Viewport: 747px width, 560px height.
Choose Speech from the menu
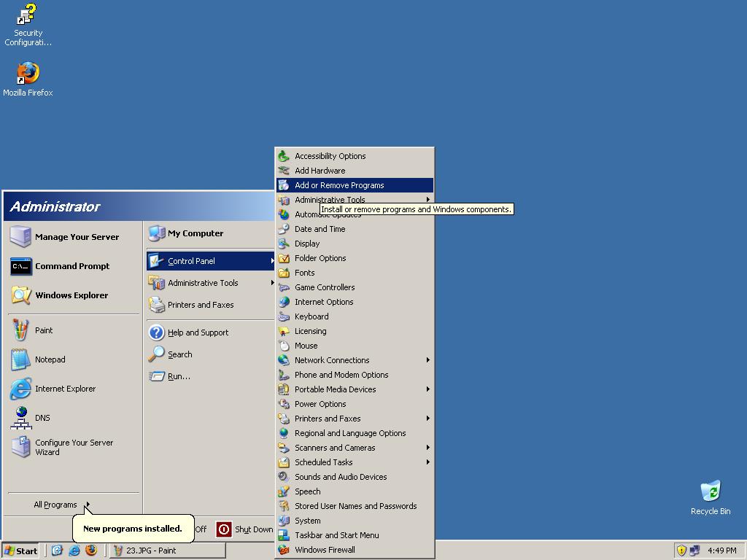click(355, 491)
